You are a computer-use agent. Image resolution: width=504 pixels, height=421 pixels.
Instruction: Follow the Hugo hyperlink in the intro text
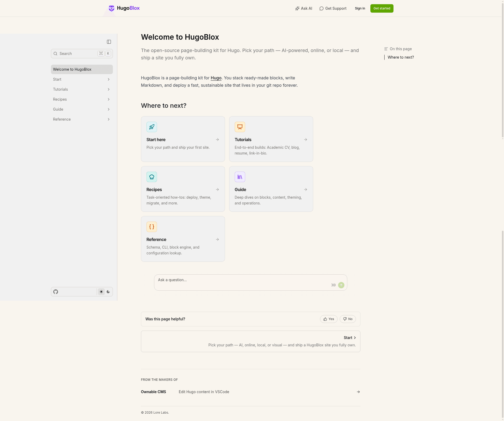(216, 78)
